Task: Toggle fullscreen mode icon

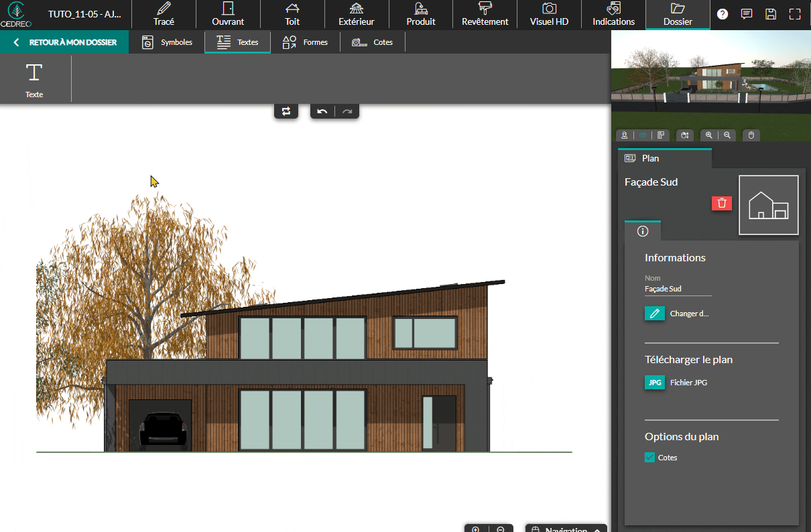Action: [795, 14]
